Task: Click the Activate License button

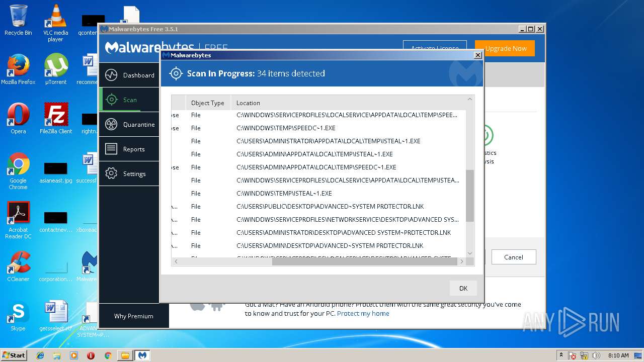Action: point(435,48)
